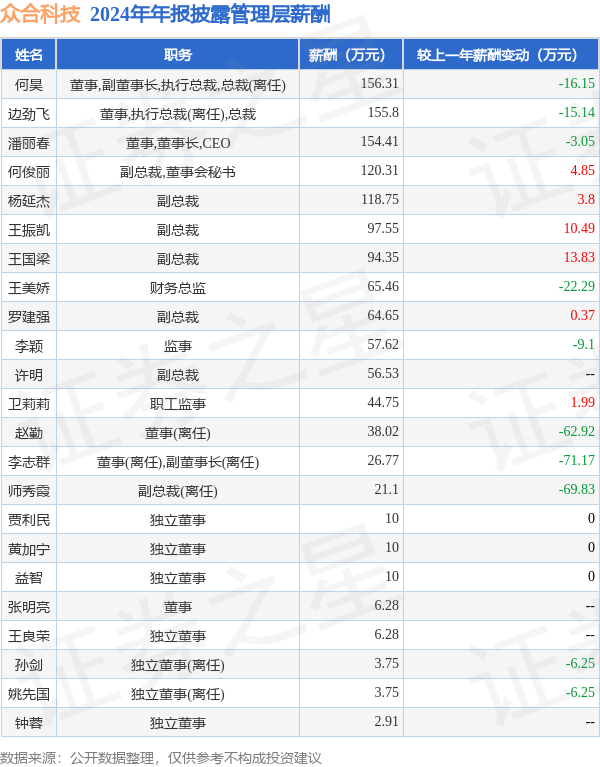This screenshot has height=767, width=600.
Task: Select the name 潘丽春
Action: click(29, 143)
